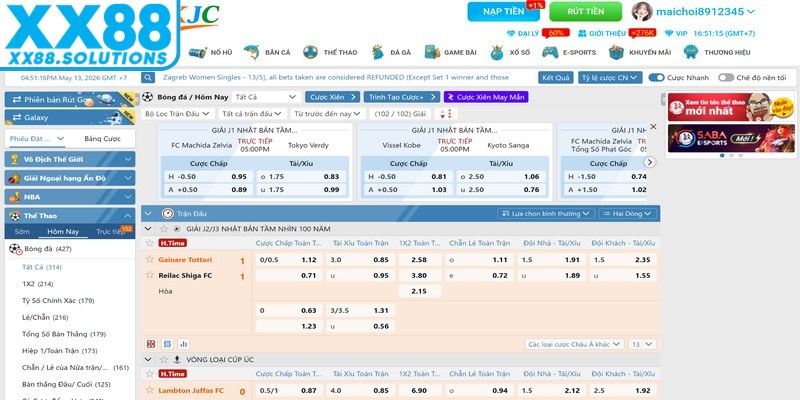
Task: Select the 1X2 (214) bet type
Action: click(x=38, y=284)
